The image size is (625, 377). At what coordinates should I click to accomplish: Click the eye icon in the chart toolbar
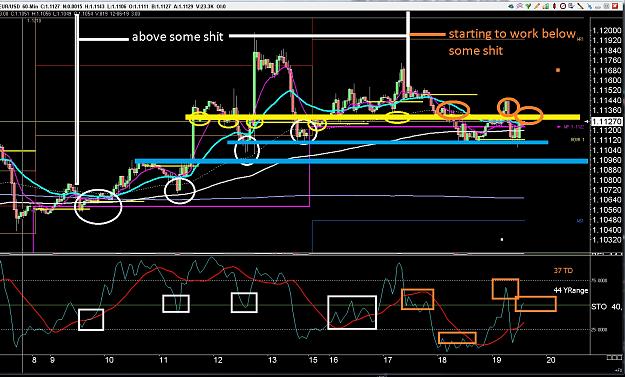click(511, 6)
